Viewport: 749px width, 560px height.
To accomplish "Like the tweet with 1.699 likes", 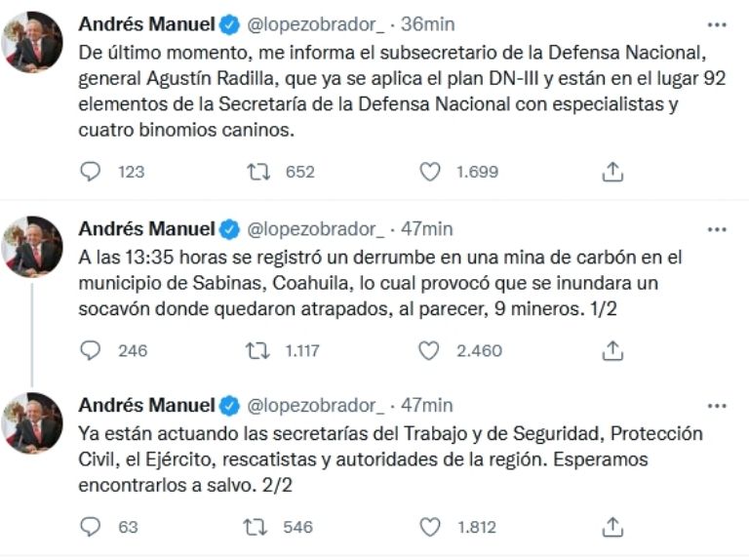I will [x=430, y=172].
